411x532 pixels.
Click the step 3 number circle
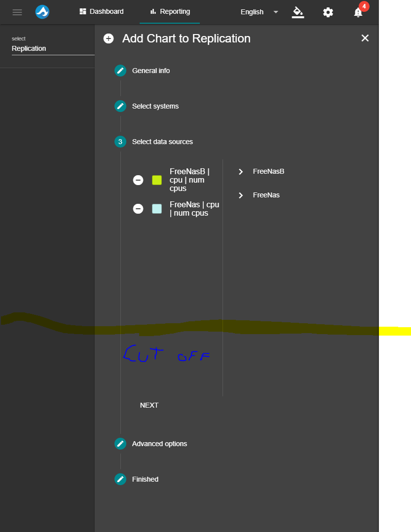pyautogui.click(x=120, y=142)
